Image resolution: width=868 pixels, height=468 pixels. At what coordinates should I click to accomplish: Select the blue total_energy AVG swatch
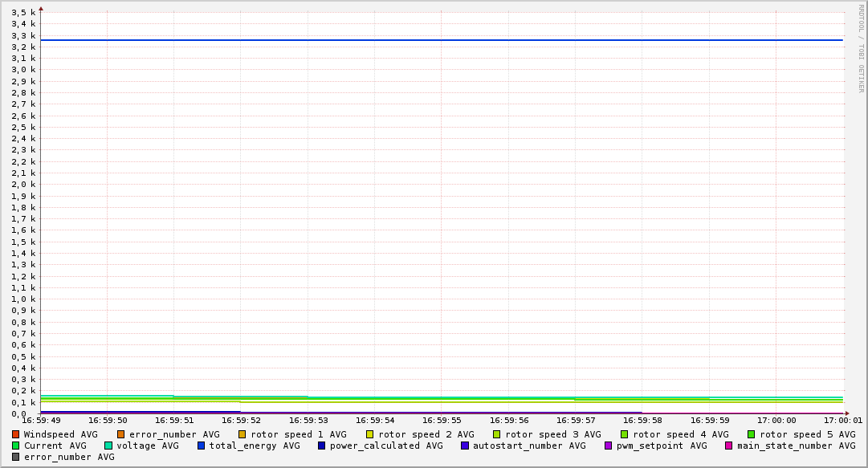coord(202,446)
